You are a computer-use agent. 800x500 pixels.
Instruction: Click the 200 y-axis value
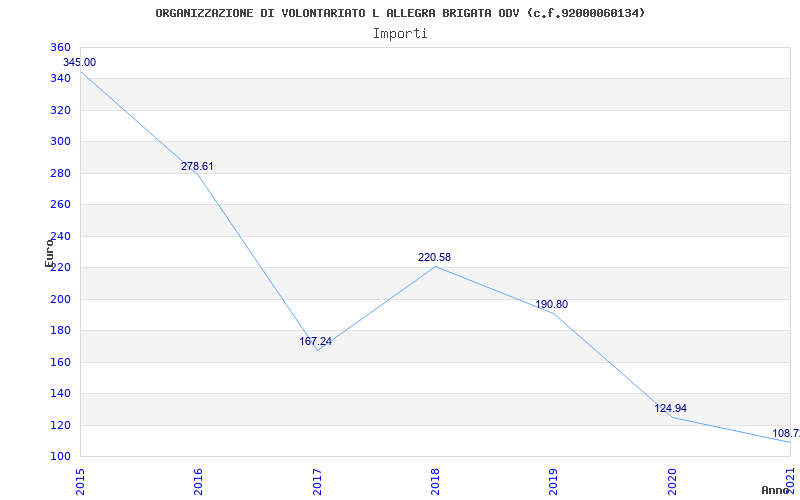[x=61, y=299]
